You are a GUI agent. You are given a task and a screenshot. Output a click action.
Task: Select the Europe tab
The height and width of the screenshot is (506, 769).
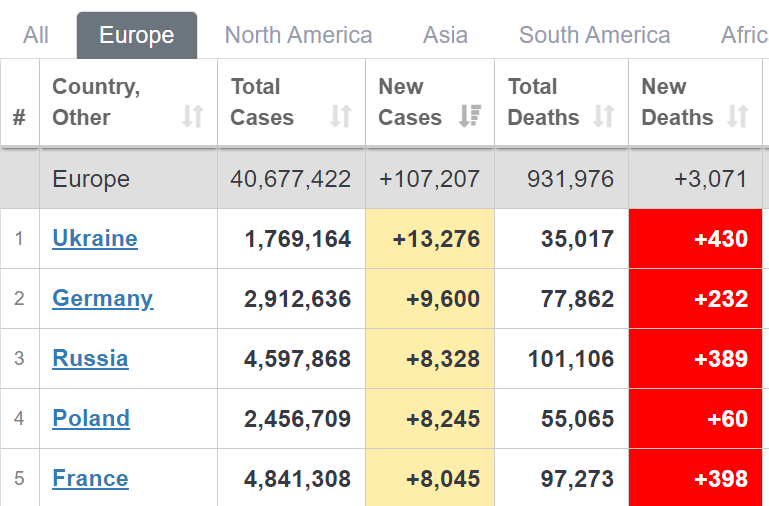pyautogui.click(x=137, y=35)
